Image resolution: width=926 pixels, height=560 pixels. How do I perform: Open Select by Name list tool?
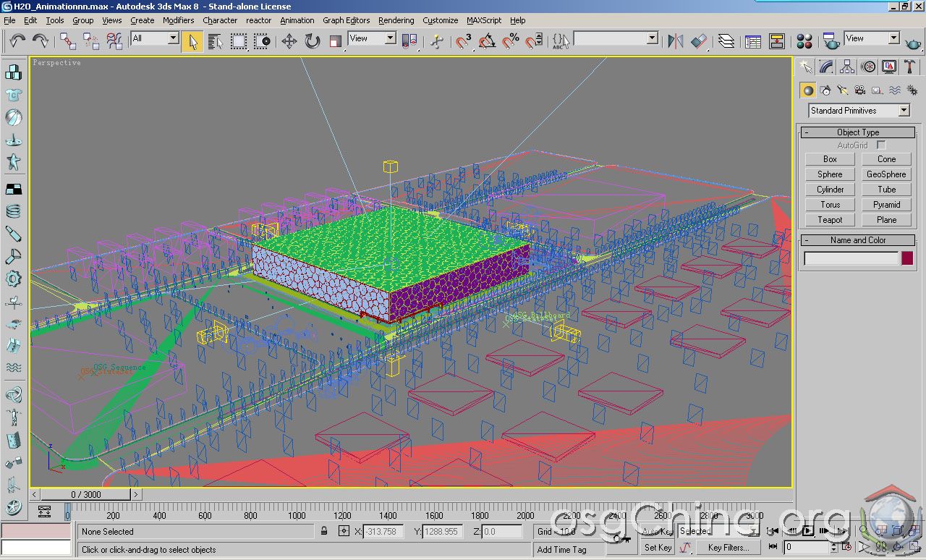216,41
